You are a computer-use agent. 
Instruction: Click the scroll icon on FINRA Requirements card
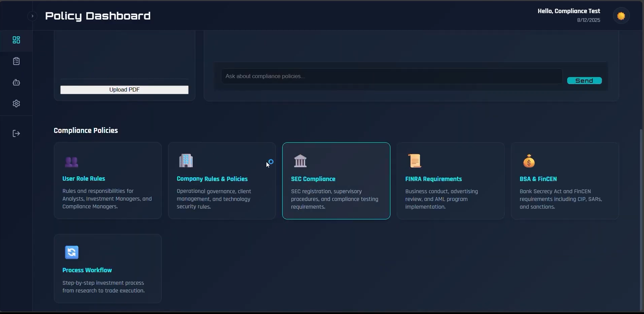tap(414, 161)
